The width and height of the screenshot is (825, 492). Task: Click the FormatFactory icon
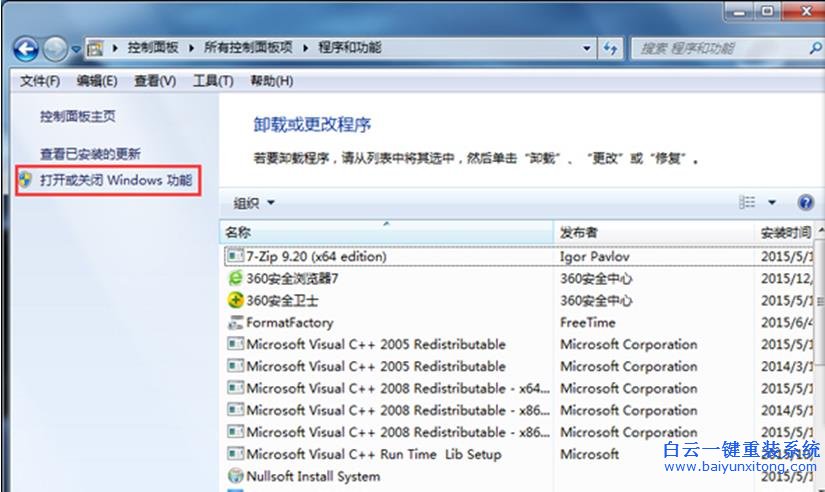[x=235, y=322]
